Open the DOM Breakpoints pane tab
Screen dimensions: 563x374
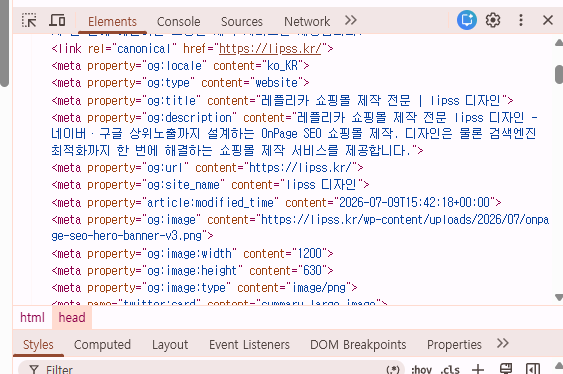pos(358,345)
